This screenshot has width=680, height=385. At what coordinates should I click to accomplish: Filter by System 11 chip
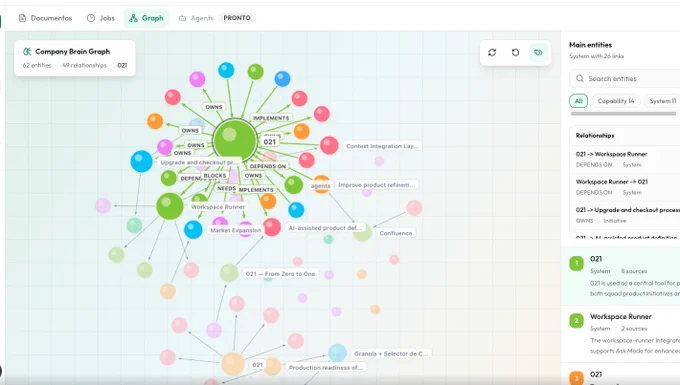point(662,101)
